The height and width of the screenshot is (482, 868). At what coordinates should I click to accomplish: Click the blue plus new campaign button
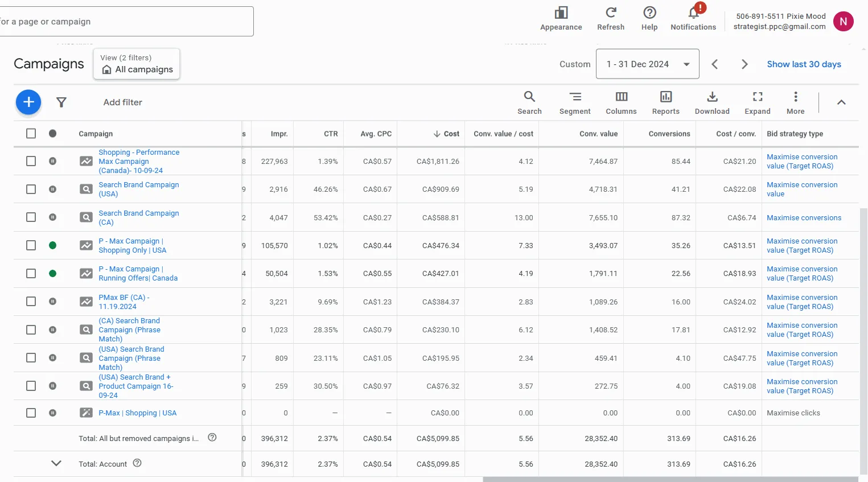[x=28, y=102]
